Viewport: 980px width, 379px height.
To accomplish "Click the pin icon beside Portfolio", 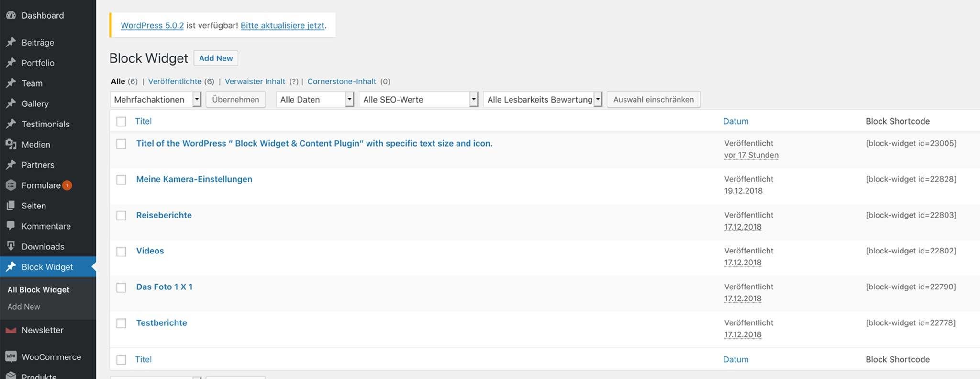I will (x=11, y=63).
